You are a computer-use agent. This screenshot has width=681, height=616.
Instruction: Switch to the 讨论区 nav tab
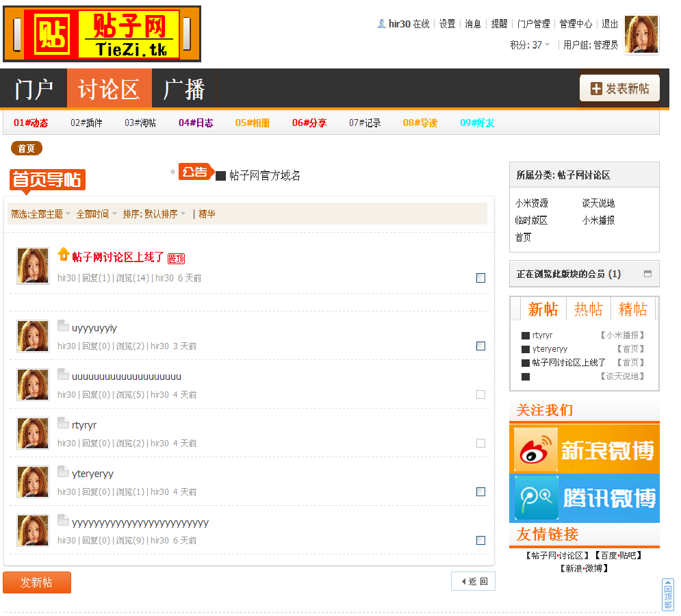[109, 88]
